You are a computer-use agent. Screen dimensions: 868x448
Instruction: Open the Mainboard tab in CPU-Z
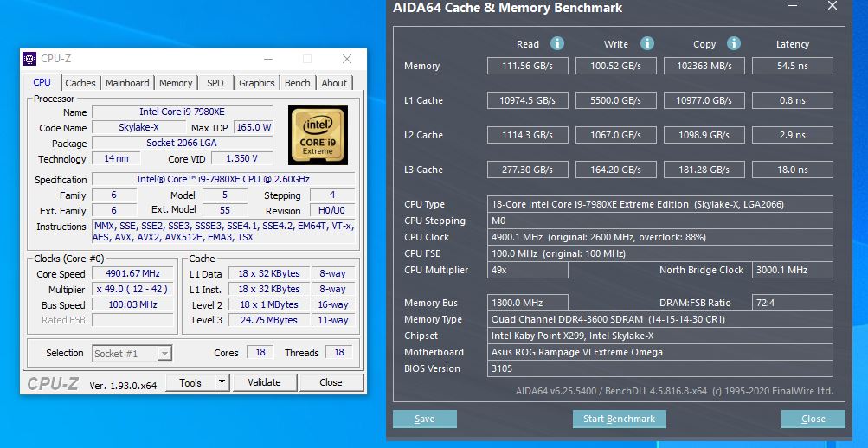click(x=127, y=83)
